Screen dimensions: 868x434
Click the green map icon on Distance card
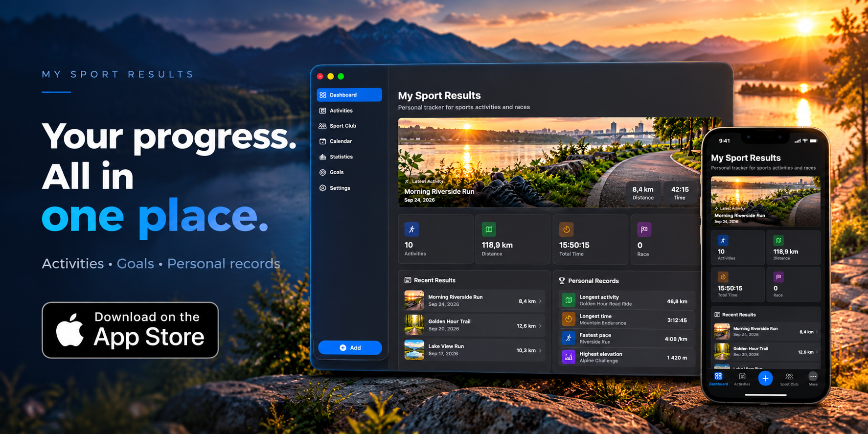click(x=489, y=229)
